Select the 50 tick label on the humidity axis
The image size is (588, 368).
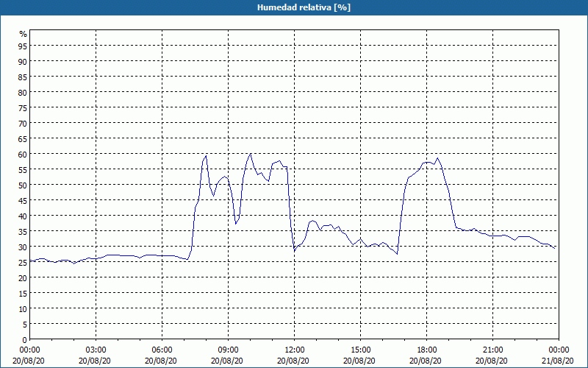[x=23, y=185]
